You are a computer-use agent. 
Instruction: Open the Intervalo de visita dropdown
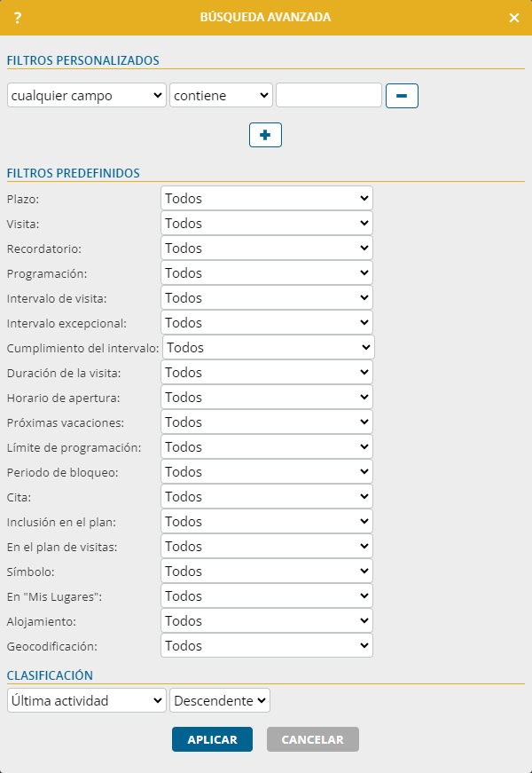[267, 298]
